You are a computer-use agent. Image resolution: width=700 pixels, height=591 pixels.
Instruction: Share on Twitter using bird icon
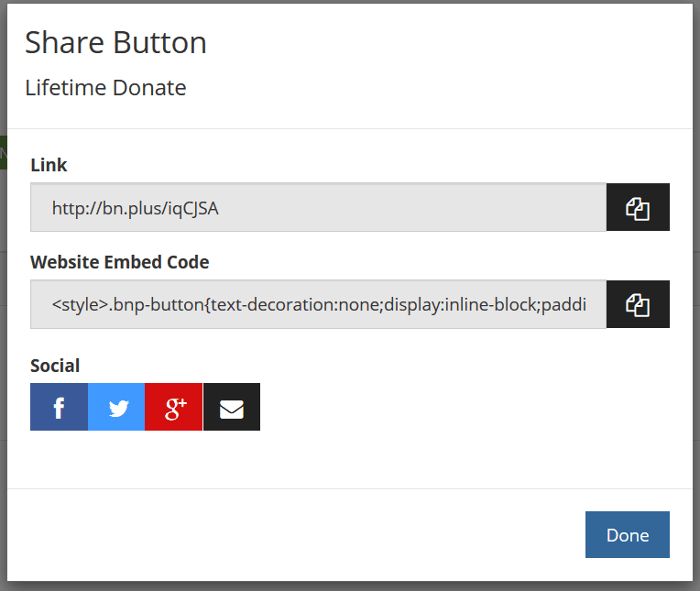116,407
